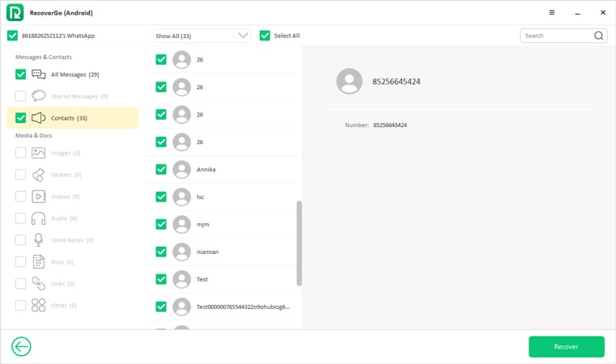This screenshot has width=616, height=364.
Task: Click the Links (0) label
Action: (x=62, y=283)
